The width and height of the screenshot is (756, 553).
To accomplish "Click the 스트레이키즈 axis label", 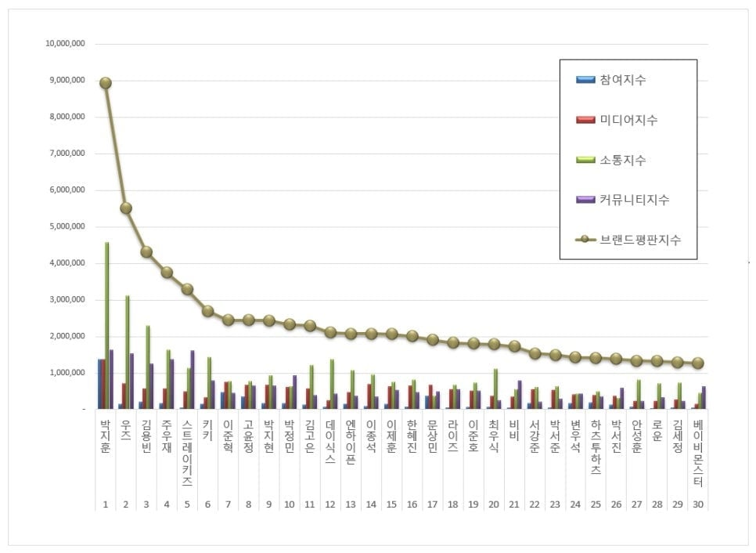I will [187, 451].
